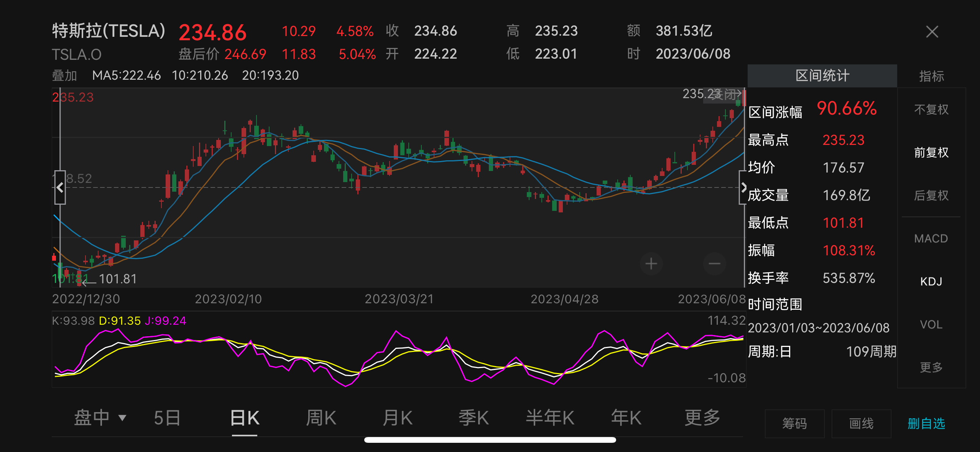Move the right range selection handle

point(743,187)
